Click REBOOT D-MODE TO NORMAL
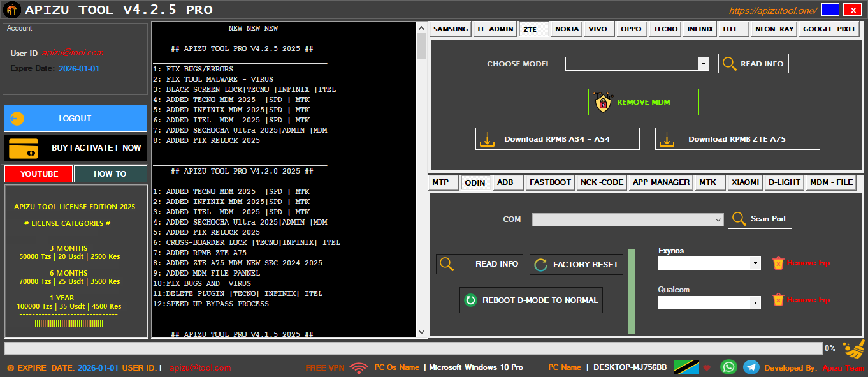868x377 pixels. [531, 300]
